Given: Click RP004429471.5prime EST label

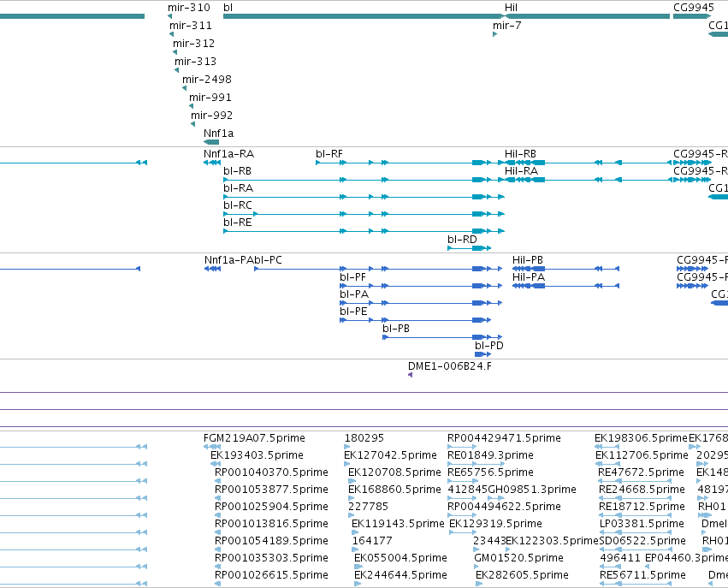Looking at the screenshot, I should tap(504, 438).
